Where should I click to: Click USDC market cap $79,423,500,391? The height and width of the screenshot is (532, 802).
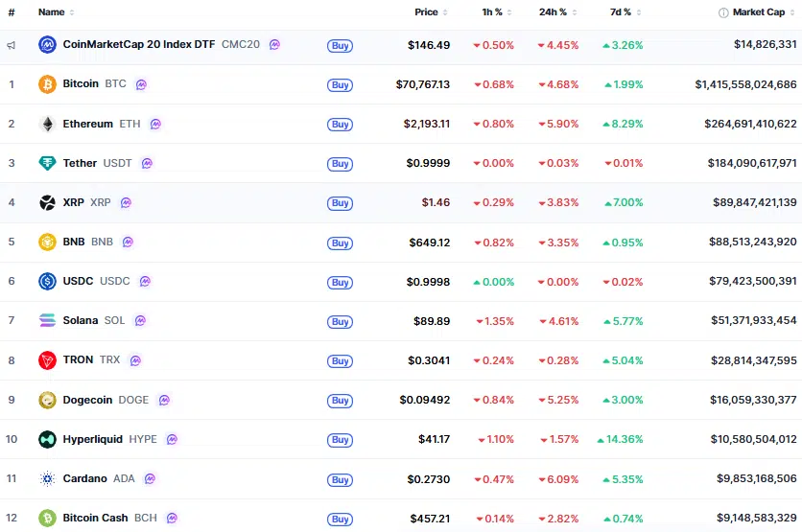coord(753,281)
